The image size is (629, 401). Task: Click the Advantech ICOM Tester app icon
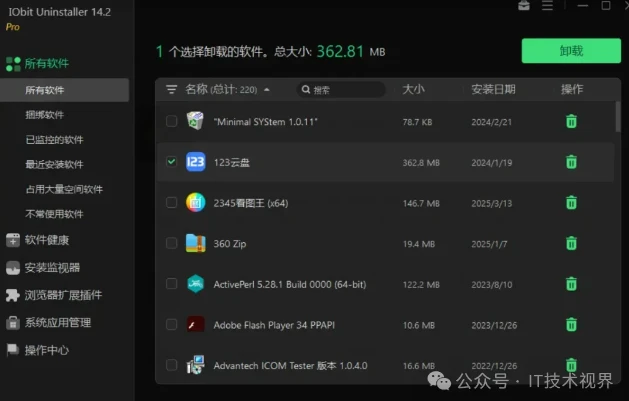[x=195, y=365]
